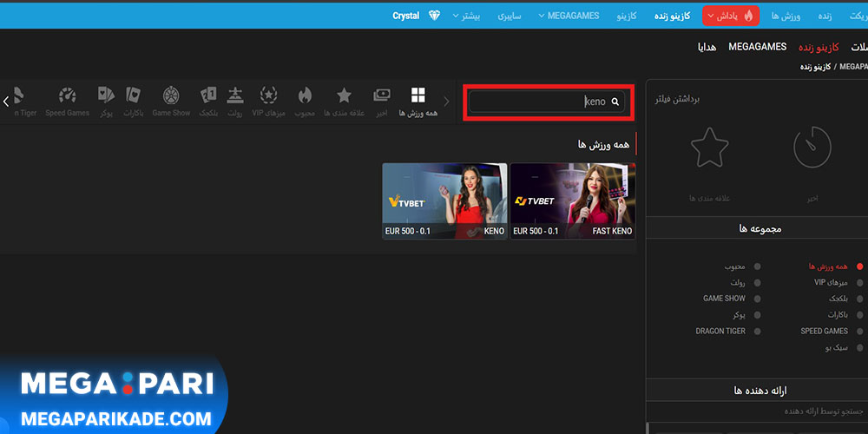Open the FAST KENO game thumbnail
This screenshot has width=868, height=434.
[x=573, y=201]
